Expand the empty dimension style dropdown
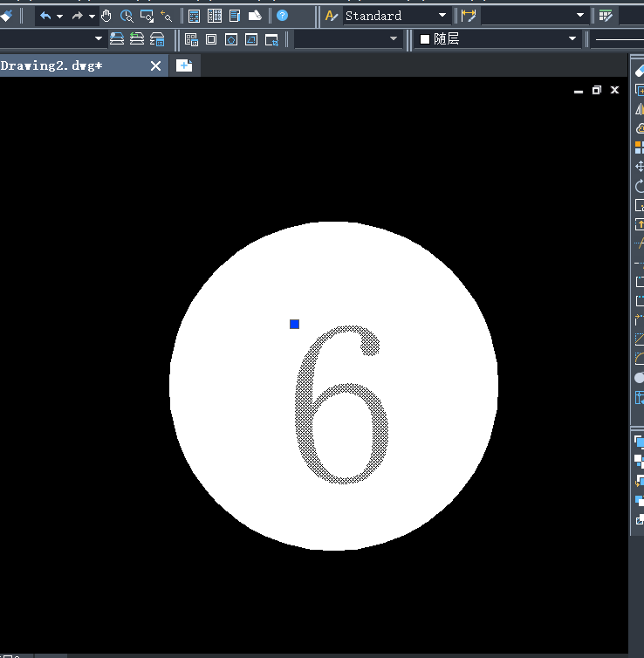 (580, 16)
